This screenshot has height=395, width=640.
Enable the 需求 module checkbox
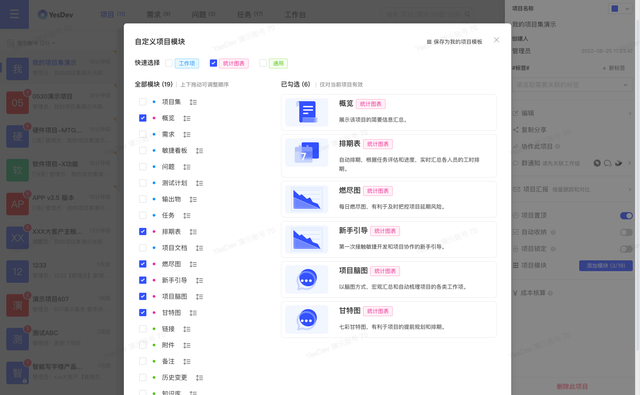(142, 134)
